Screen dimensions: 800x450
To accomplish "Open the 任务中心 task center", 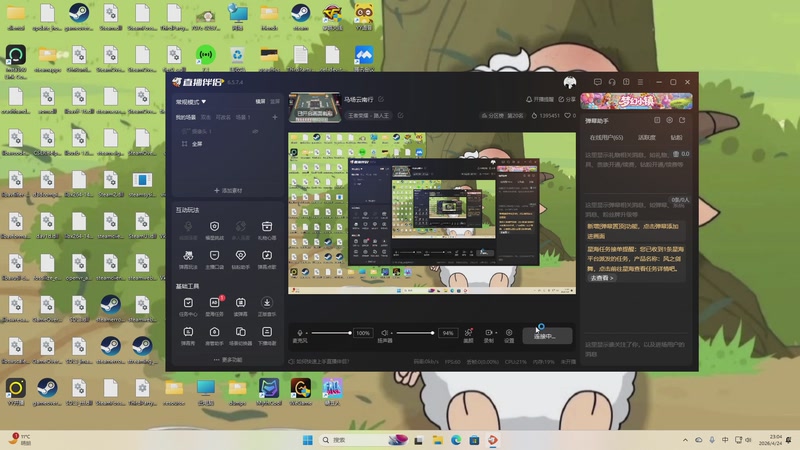I will point(188,307).
